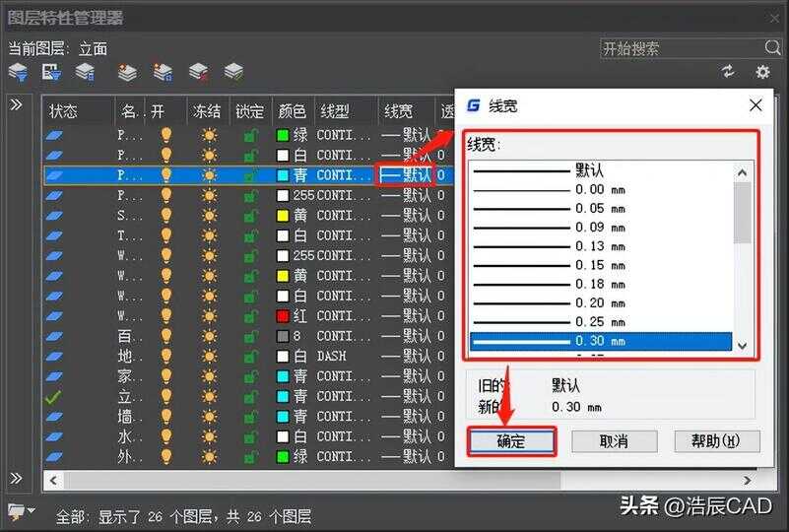
Task: Click the set-current-layer icon with green checkmark
Action: (233, 72)
